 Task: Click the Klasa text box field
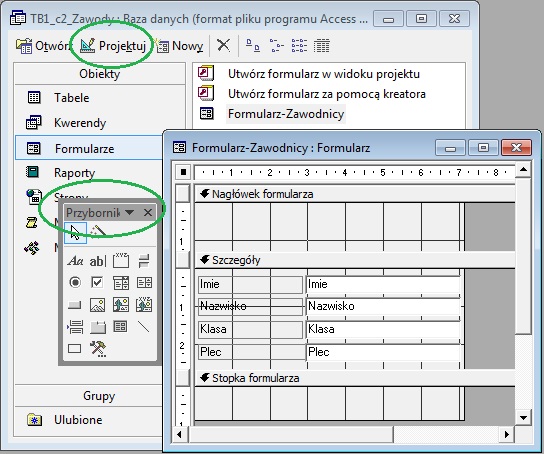(383, 329)
